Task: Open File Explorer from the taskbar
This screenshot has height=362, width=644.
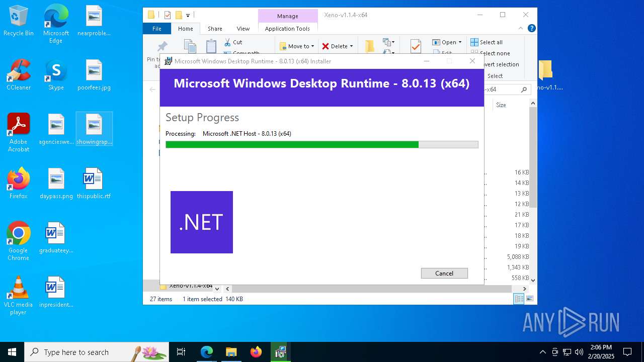Action: 231,352
